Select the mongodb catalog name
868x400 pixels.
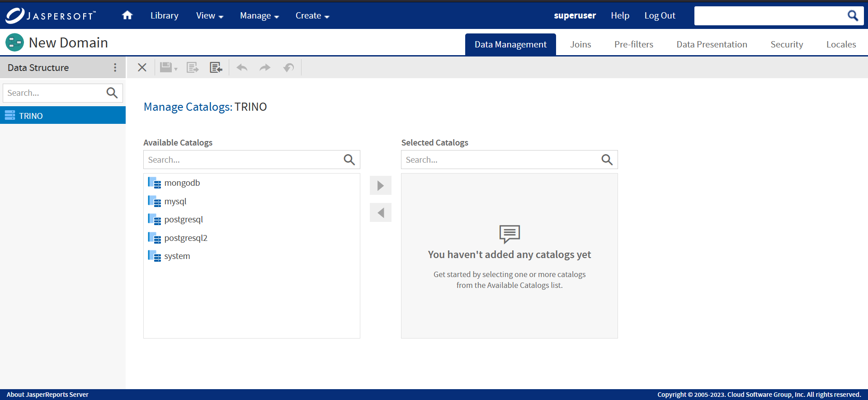pos(182,183)
